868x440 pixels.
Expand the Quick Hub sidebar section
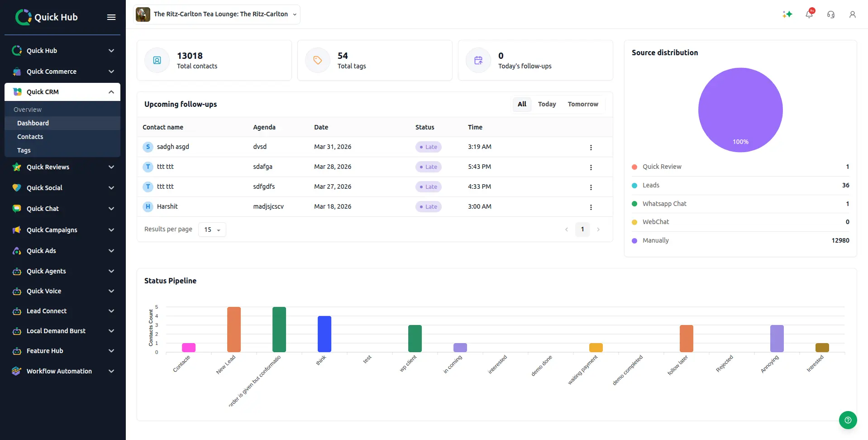pos(111,51)
